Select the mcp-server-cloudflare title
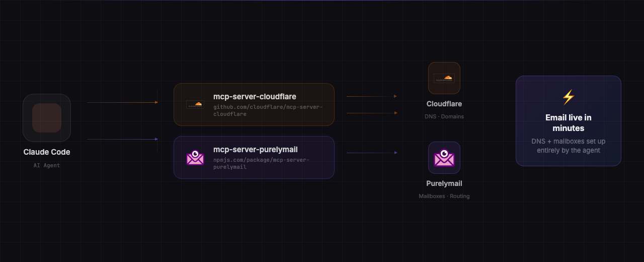644x262 pixels. point(255,96)
